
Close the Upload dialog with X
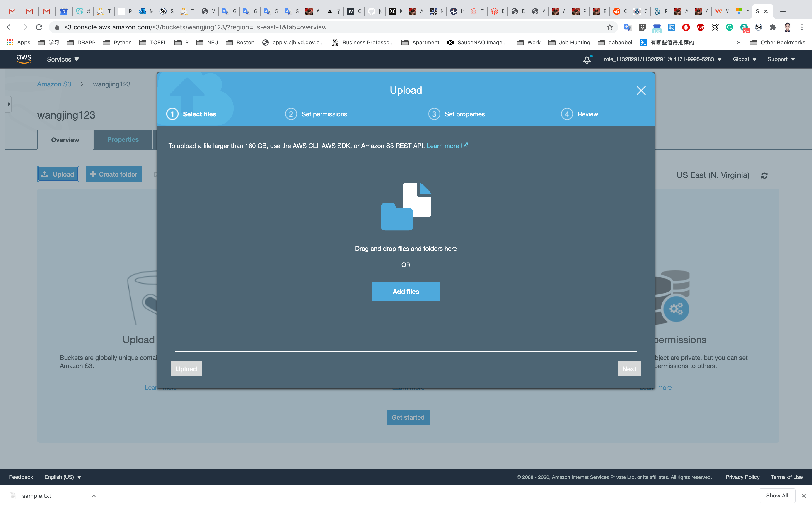point(641,91)
